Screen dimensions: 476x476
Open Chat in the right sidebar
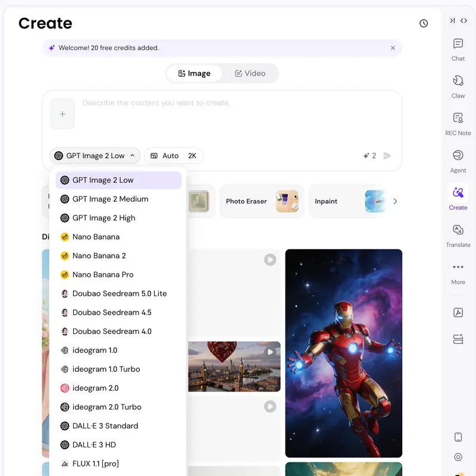[x=458, y=50]
